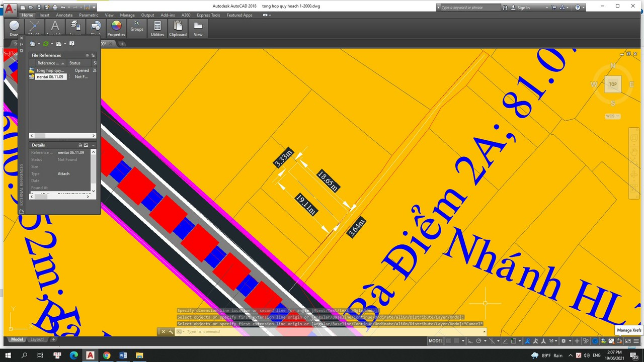
Task: Collapse the Details section with minus button
Action: (93, 145)
